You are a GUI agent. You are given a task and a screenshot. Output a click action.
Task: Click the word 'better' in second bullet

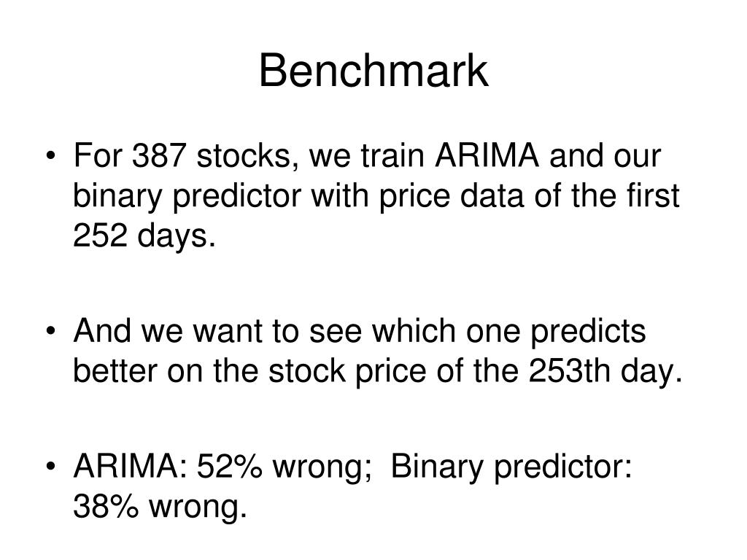coord(115,370)
